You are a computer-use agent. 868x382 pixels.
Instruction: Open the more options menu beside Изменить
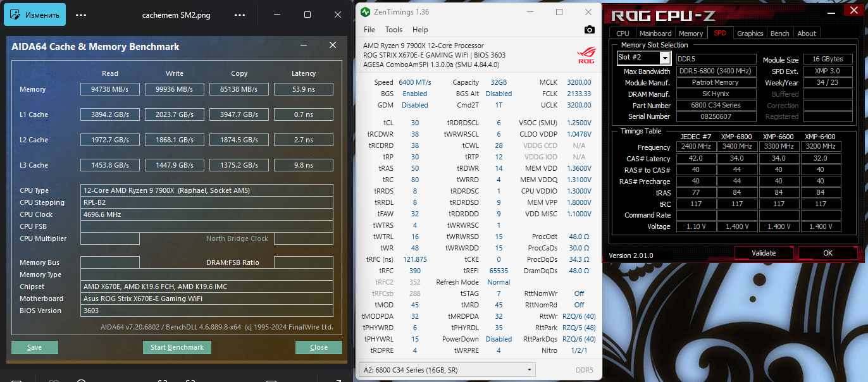tap(81, 15)
